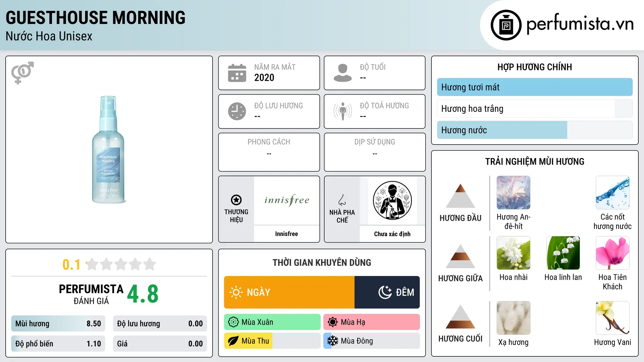The width and height of the screenshot is (644, 362).
Task: Click the Độ phổ biến 1.10 score bar
Action: [58, 344]
